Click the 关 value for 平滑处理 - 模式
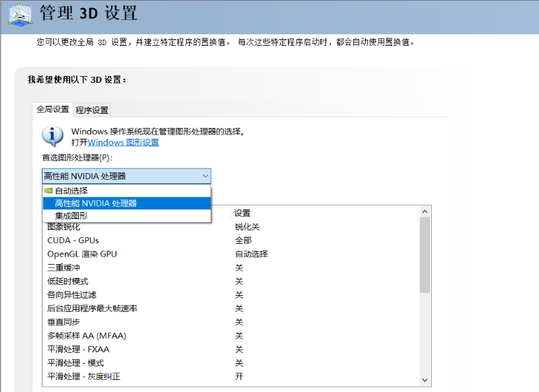This screenshot has height=392, width=539. (239, 363)
